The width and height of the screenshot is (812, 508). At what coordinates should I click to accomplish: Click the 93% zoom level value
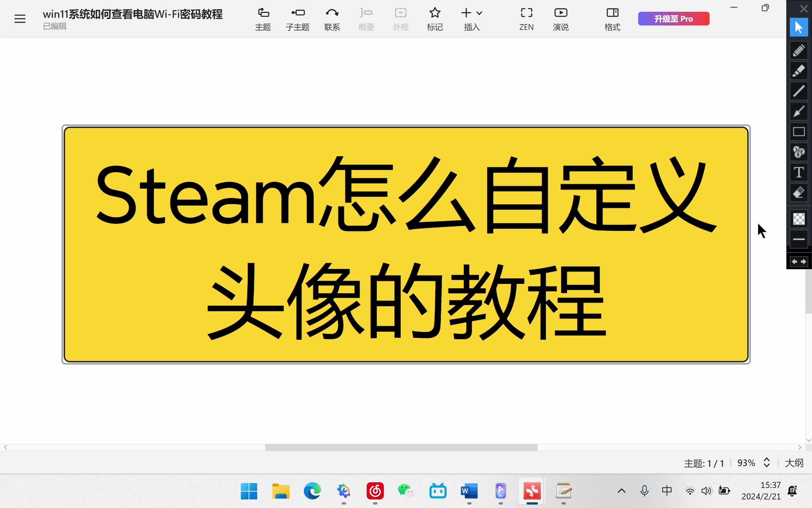click(x=746, y=463)
